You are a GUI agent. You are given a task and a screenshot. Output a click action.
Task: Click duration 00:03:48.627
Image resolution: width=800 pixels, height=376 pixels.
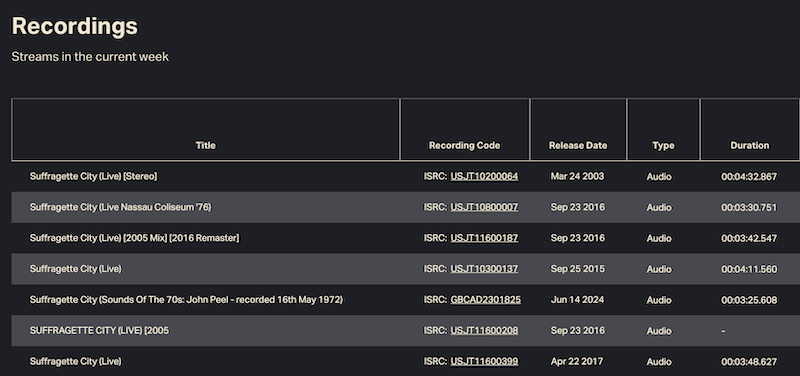(749, 362)
